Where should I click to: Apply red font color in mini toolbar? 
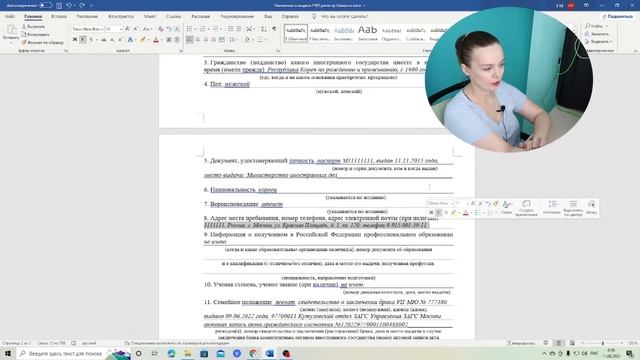point(466,213)
